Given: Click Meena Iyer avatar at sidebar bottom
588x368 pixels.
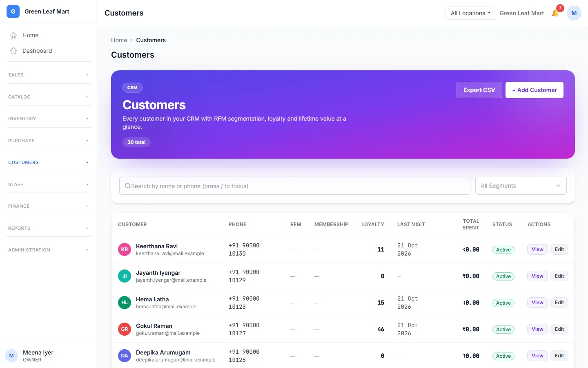Looking at the screenshot, I should [x=11, y=356].
